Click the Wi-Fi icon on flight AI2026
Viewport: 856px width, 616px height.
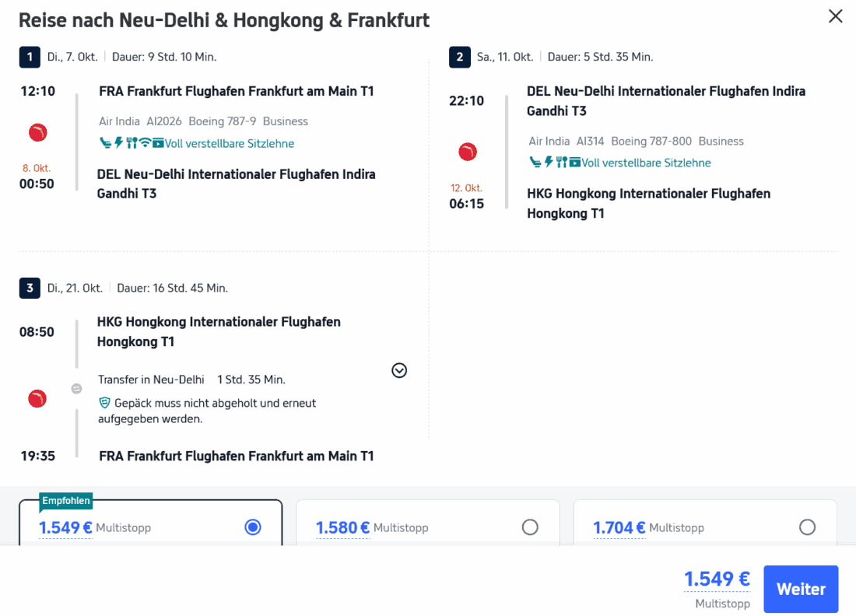pyautogui.click(x=145, y=143)
